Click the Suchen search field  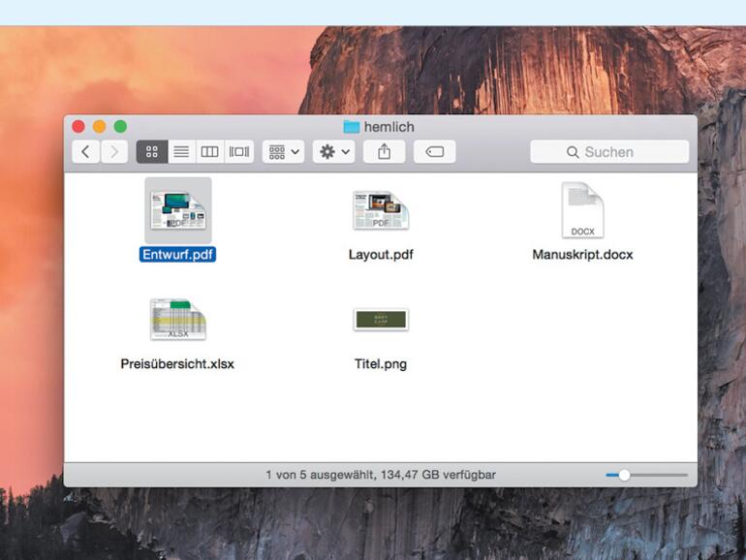609,152
